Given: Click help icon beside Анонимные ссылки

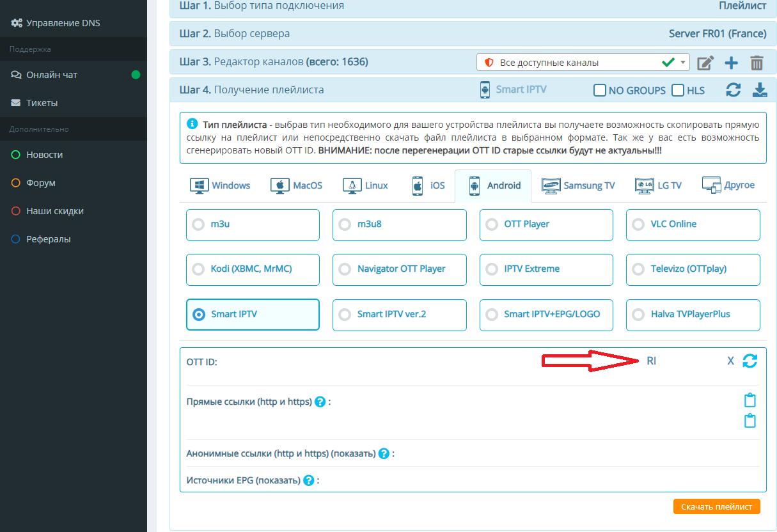Looking at the screenshot, I should point(384,454).
